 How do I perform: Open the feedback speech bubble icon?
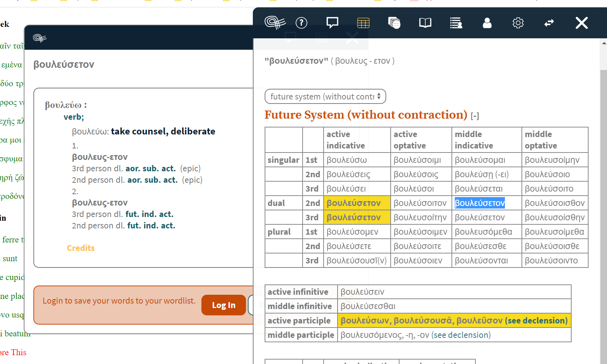332,23
